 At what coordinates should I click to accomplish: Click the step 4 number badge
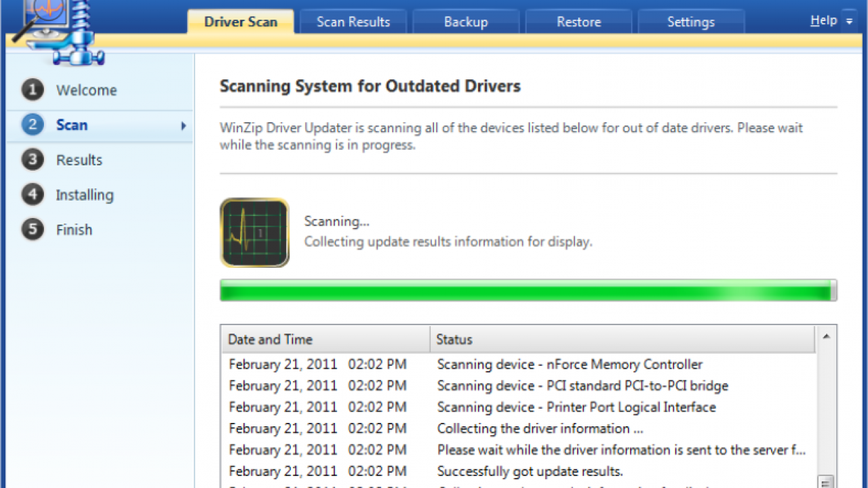33,195
